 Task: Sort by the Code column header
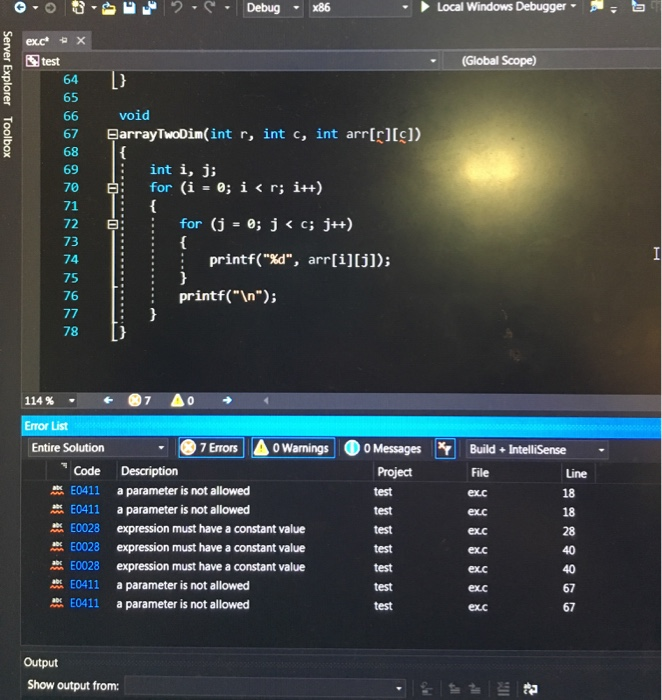point(87,471)
